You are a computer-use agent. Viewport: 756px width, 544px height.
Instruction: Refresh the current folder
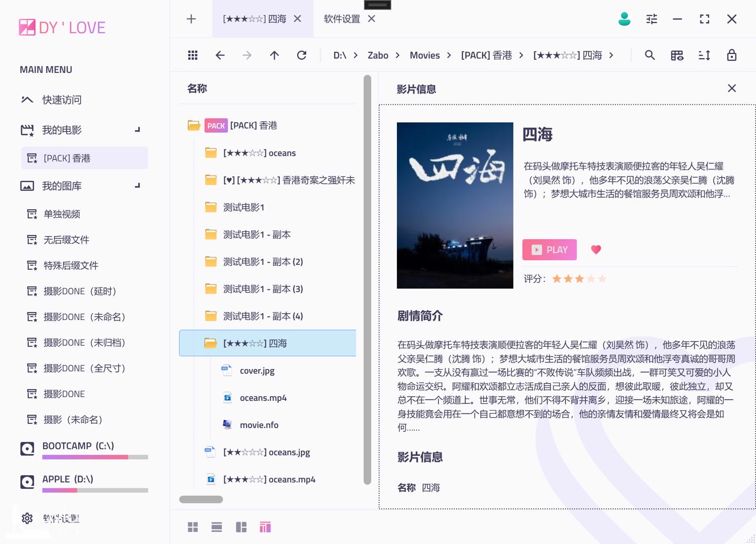point(301,55)
